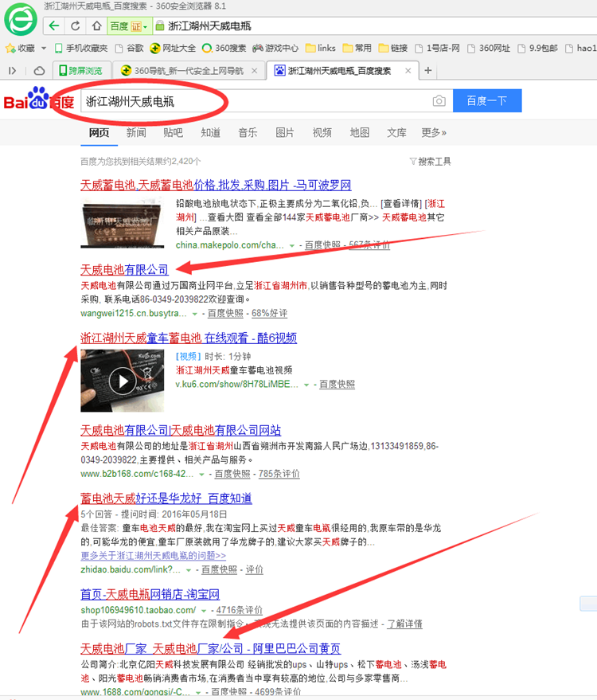Select the 文库 search category
The image size is (597, 700).
click(x=396, y=132)
